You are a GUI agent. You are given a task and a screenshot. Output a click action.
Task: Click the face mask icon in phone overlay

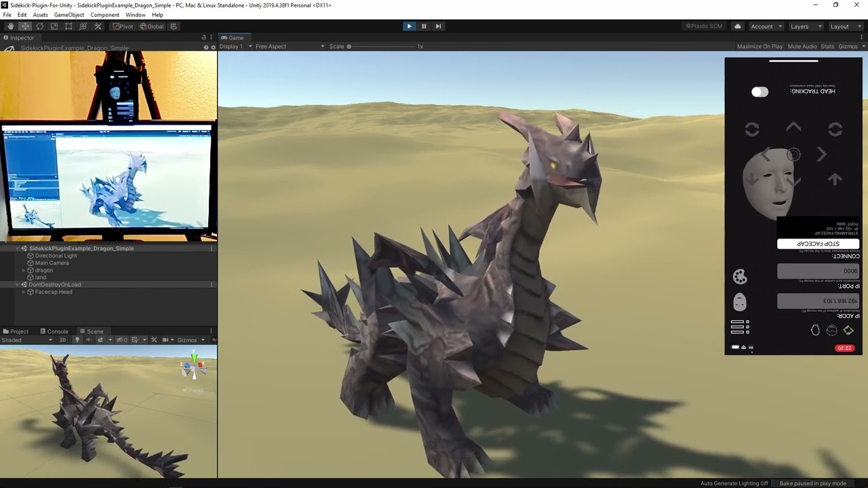click(740, 302)
